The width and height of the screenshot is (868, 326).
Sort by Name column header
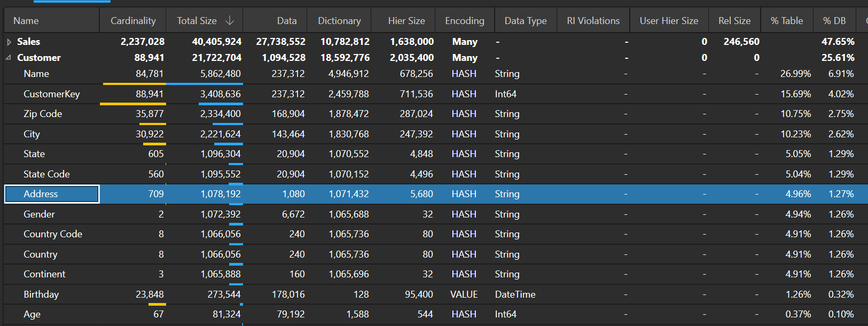coord(26,21)
